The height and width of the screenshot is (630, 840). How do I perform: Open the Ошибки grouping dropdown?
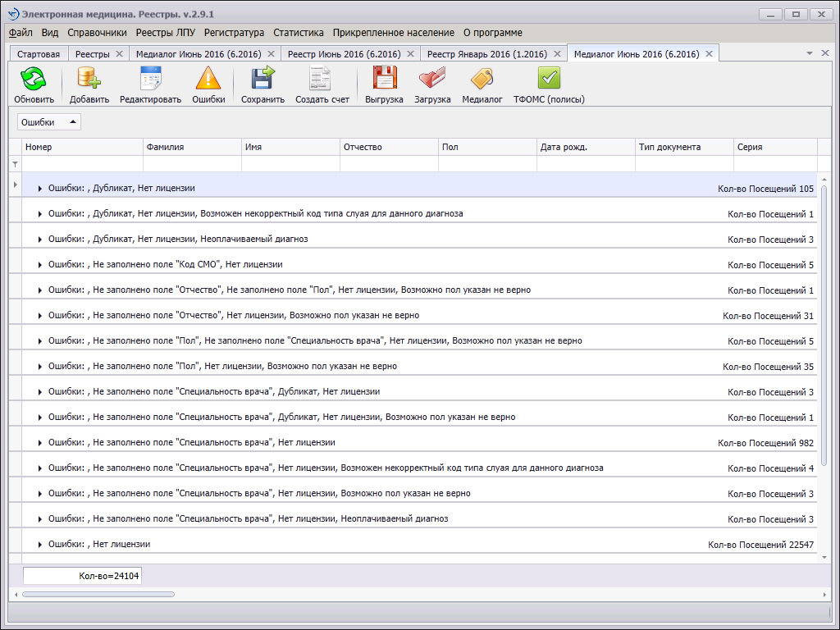48,122
